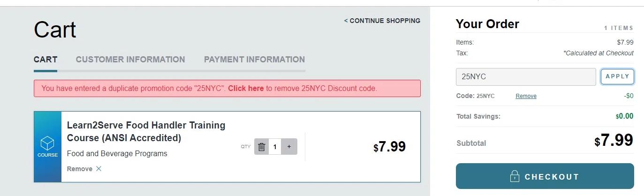Click the quantity value box showing 1
The image size is (644, 196).
pos(275,147)
